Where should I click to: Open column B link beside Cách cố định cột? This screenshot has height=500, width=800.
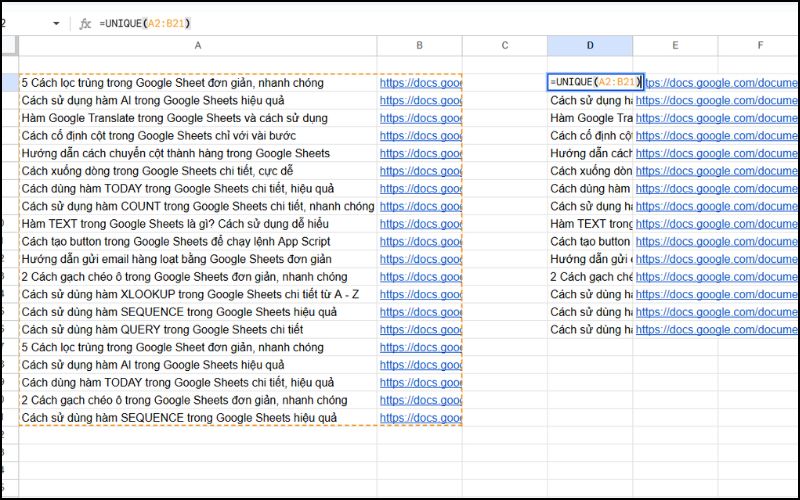pos(420,135)
